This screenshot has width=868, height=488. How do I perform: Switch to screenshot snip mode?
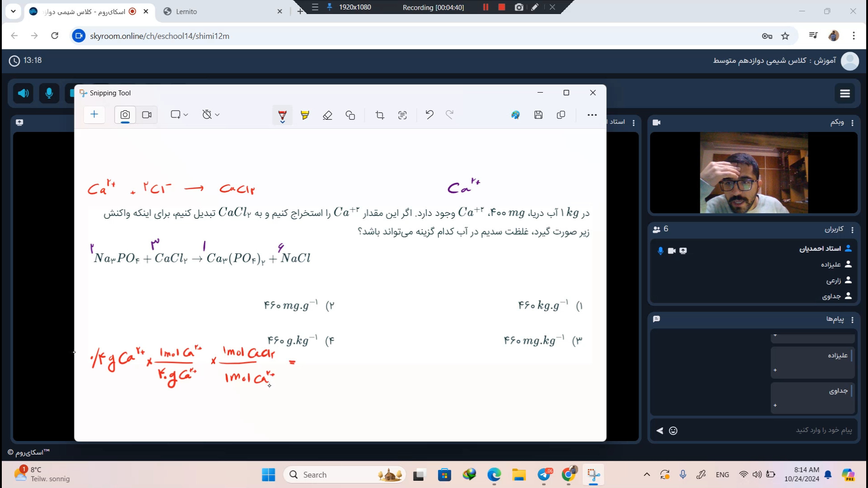coord(125,115)
